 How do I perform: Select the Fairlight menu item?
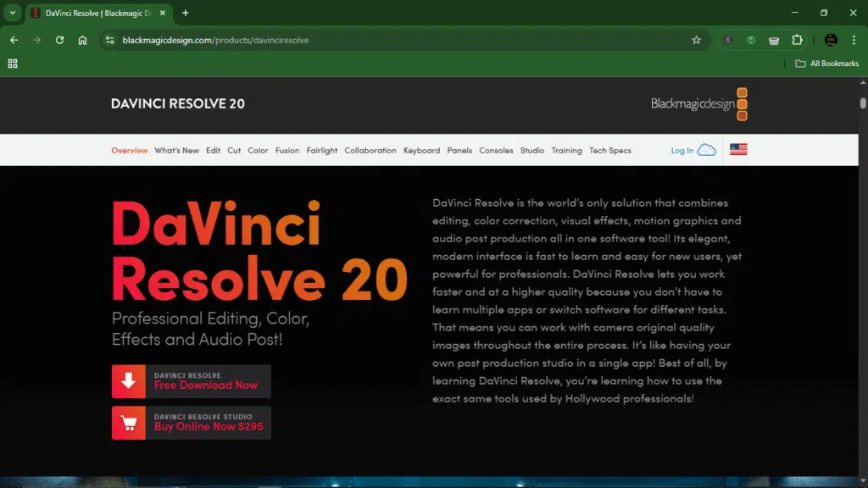point(322,150)
